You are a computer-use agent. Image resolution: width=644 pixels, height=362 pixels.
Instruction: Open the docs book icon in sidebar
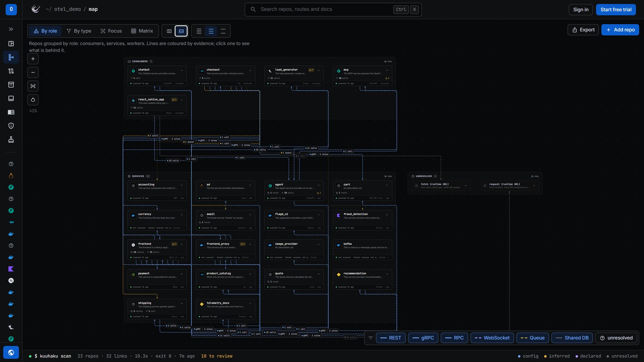(x=11, y=112)
